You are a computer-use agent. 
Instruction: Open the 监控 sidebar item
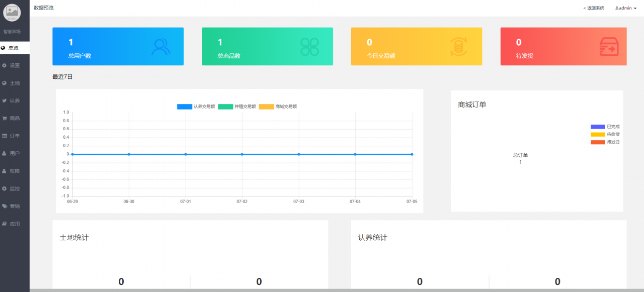coord(15,188)
